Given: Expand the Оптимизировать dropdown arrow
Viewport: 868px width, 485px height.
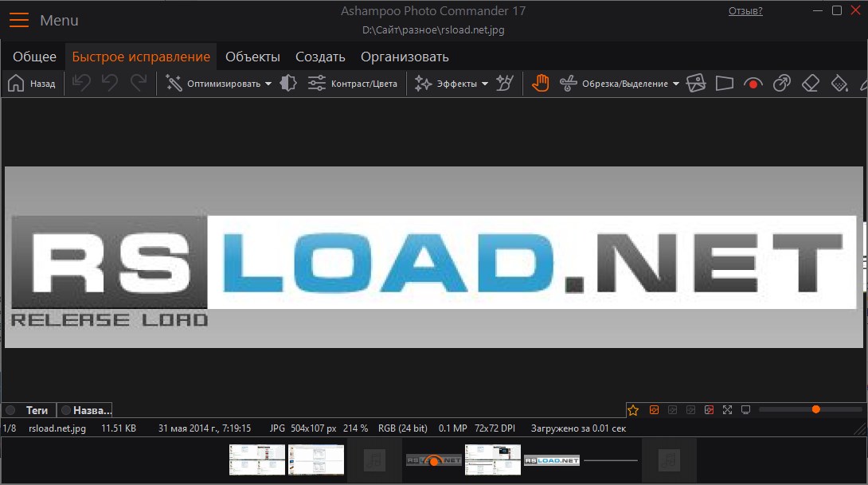Looking at the screenshot, I should [x=268, y=84].
